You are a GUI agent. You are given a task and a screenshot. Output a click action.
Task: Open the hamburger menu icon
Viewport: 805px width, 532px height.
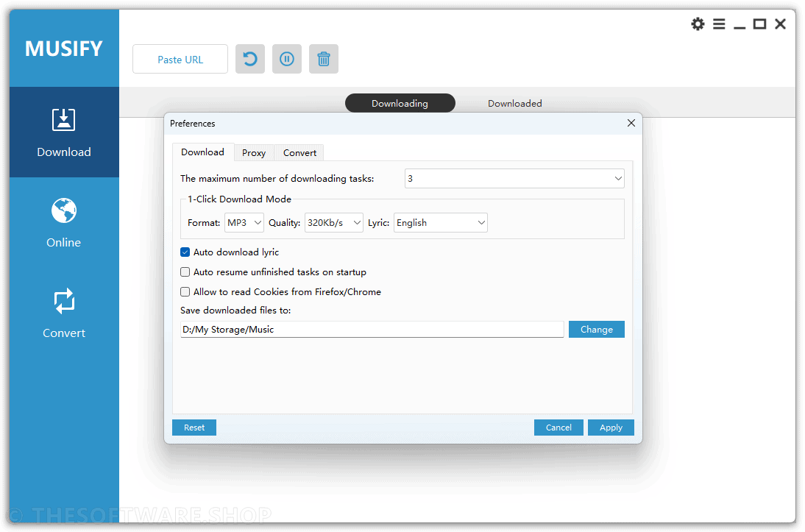click(719, 24)
